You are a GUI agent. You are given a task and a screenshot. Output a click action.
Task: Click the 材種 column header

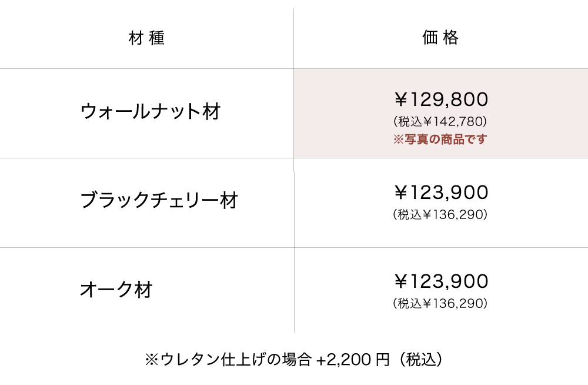[x=146, y=38]
